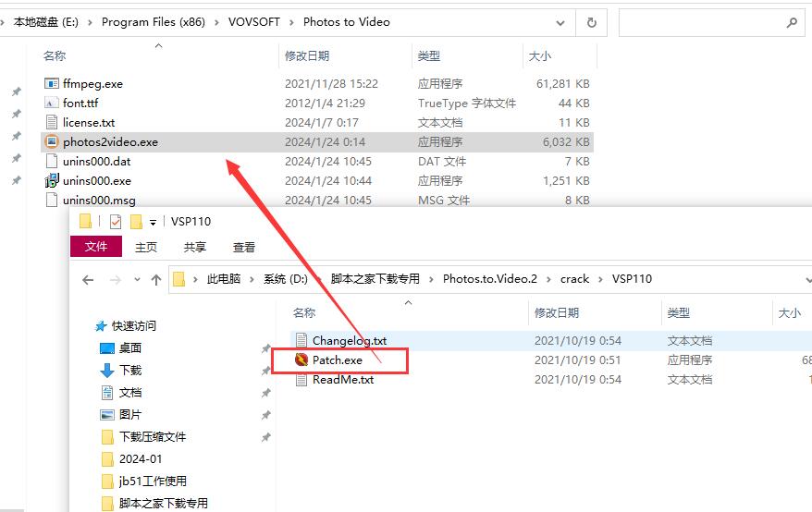The height and width of the screenshot is (512, 812).
Task: Click the ReadMe.txt document icon
Action: tap(301, 380)
